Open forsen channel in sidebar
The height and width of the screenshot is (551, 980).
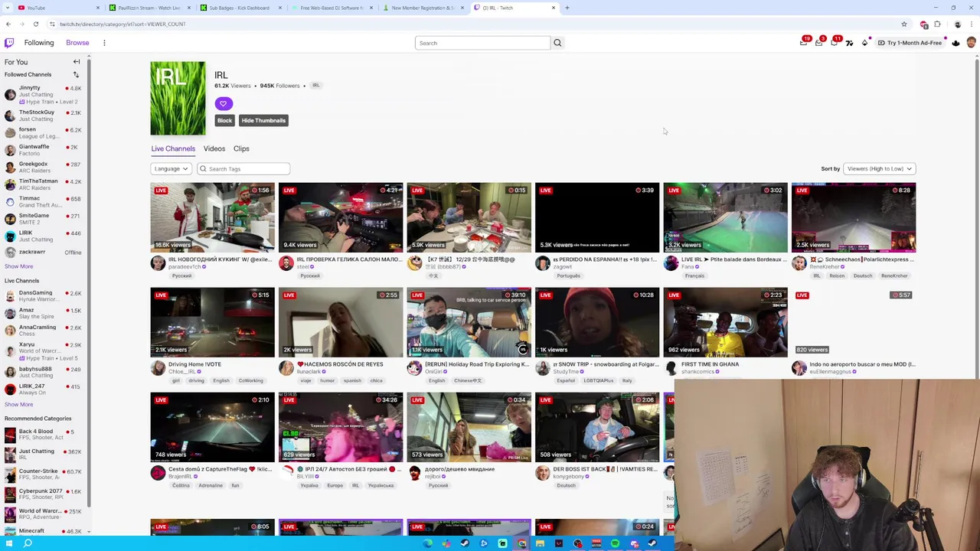coord(44,132)
